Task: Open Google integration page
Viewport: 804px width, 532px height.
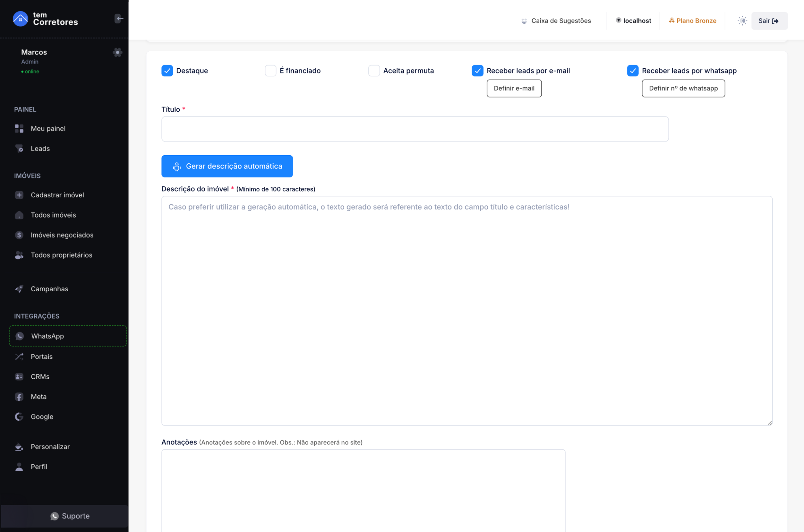Action: 42,416
